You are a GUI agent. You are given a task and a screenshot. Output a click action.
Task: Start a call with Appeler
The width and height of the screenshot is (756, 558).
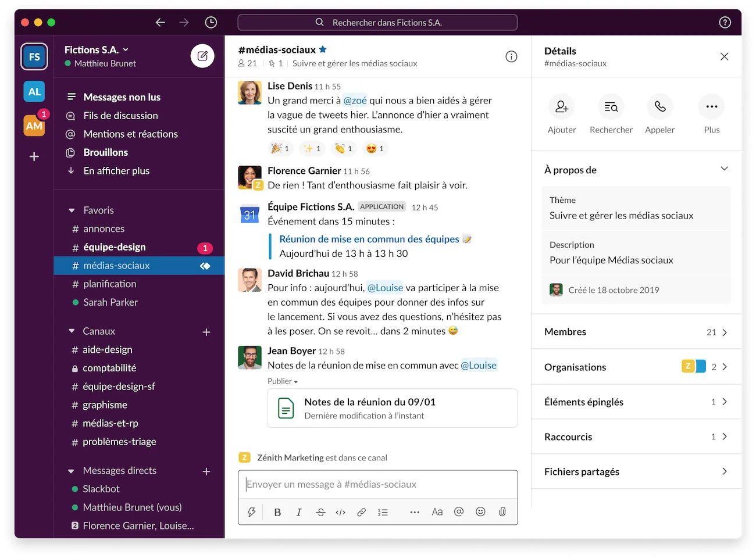pos(660,106)
